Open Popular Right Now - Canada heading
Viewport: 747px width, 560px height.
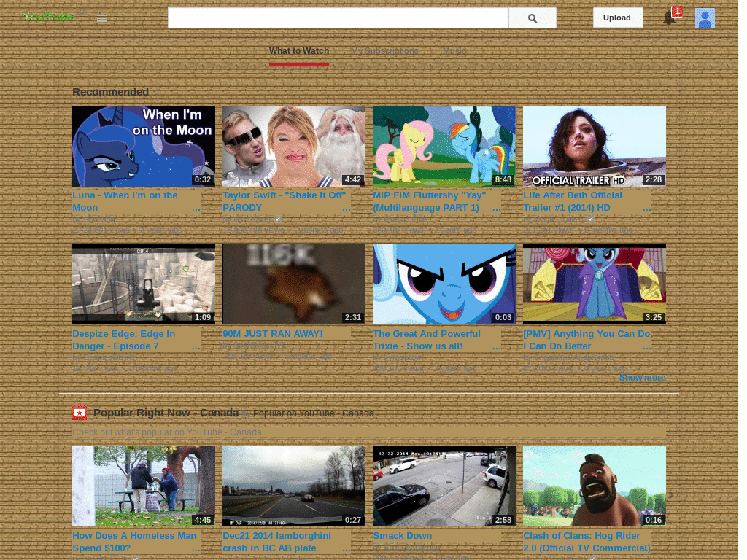[x=166, y=413]
